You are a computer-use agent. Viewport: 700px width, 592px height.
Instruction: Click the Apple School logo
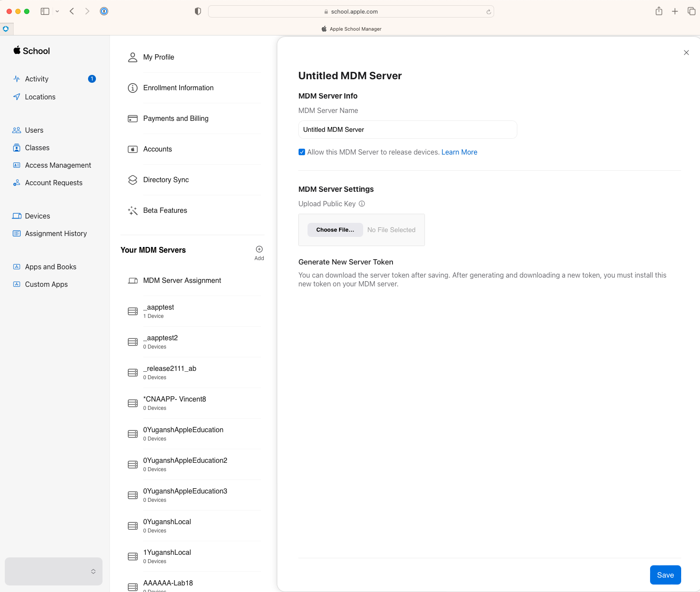tap(32, 51)
